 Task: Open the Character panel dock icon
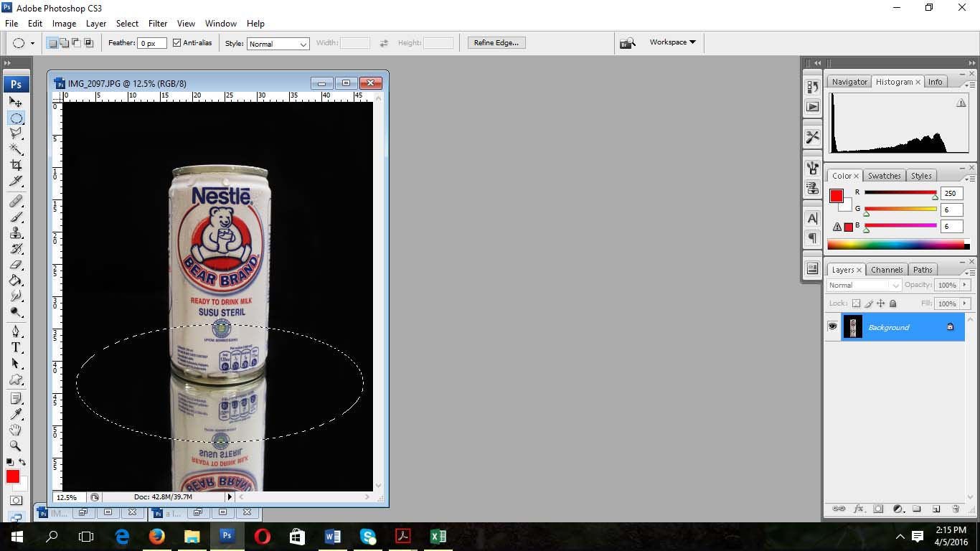pos(812,219)
